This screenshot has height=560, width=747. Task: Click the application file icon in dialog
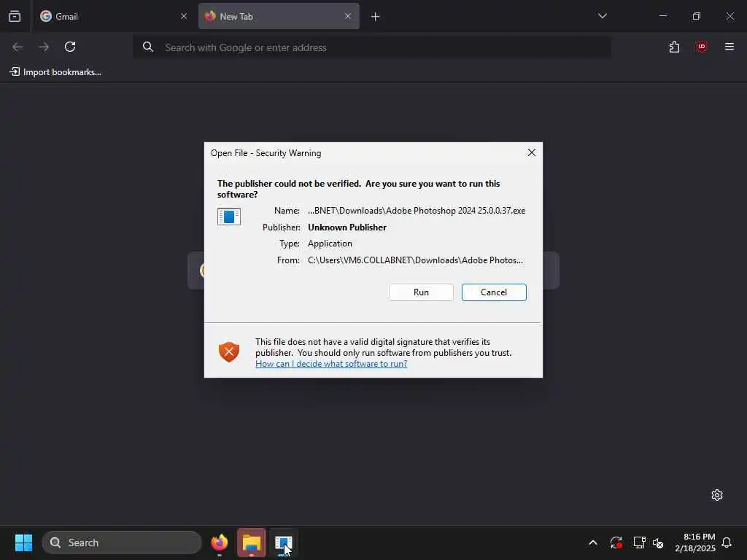(x=228, y=216)
